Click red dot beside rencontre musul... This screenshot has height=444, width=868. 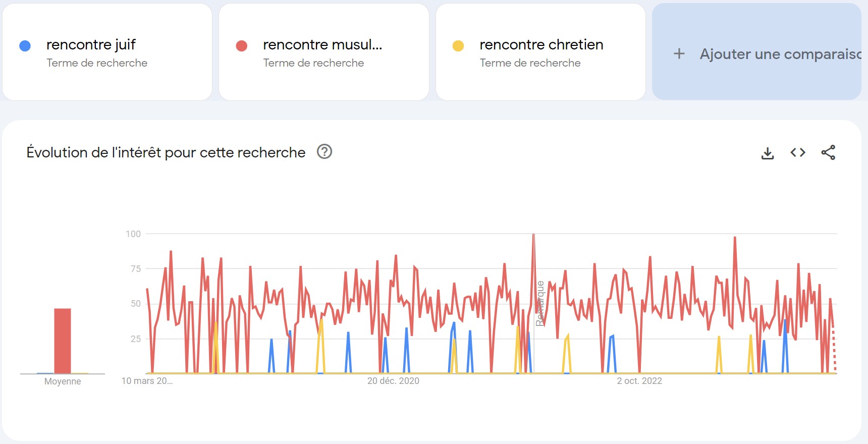click(242, 46)
